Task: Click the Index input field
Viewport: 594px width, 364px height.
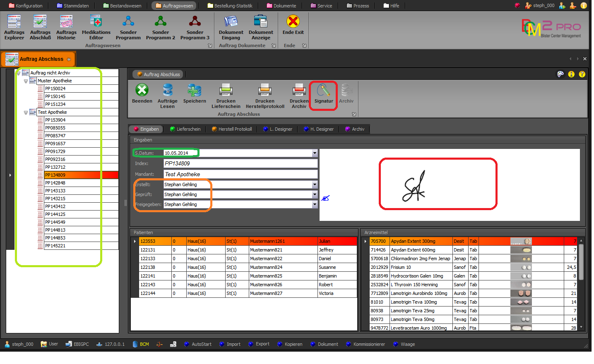Action: click(240, 163)
